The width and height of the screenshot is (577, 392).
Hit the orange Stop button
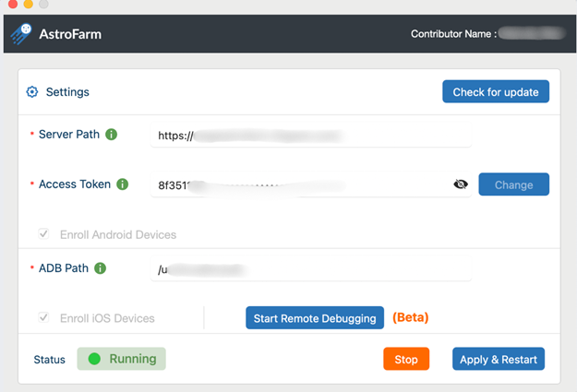(405, 359)
